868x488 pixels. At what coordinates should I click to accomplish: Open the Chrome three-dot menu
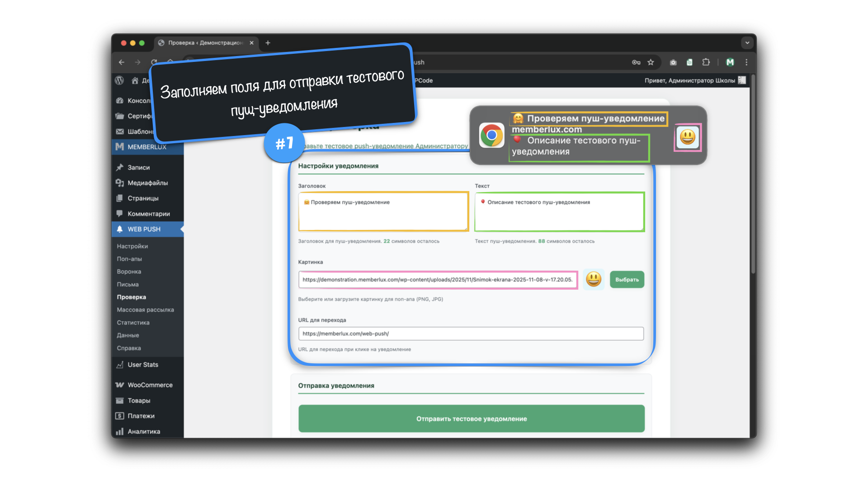point(746,62)
